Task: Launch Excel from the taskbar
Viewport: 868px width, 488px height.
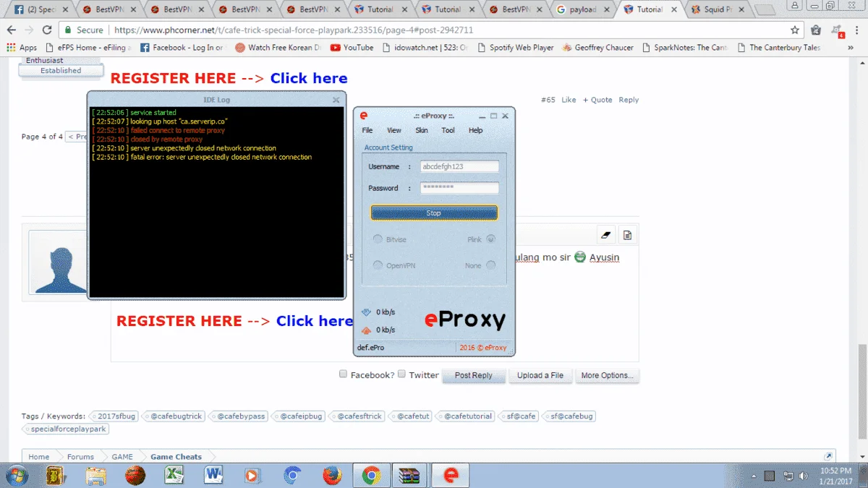Action: (174, 475)
